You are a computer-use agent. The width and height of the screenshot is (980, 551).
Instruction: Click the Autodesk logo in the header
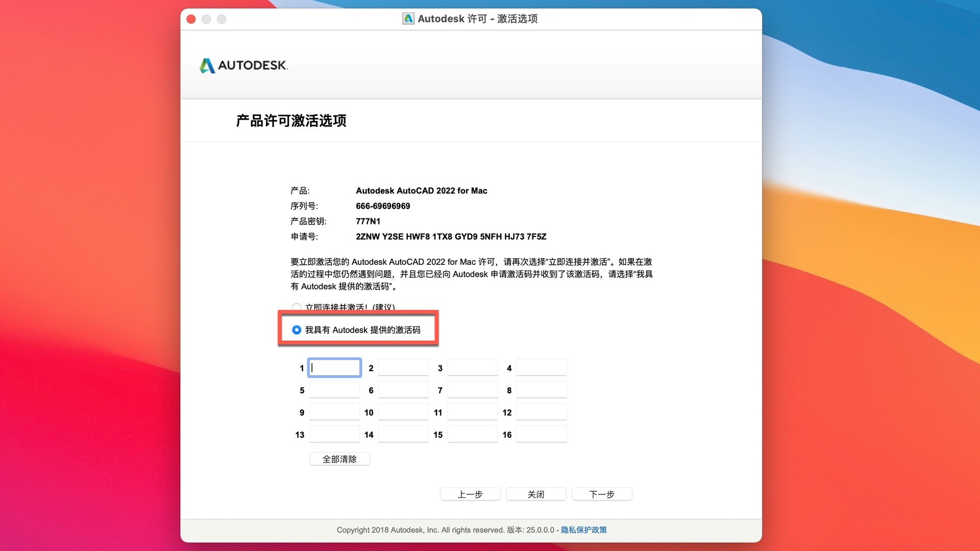click(243, 65)
